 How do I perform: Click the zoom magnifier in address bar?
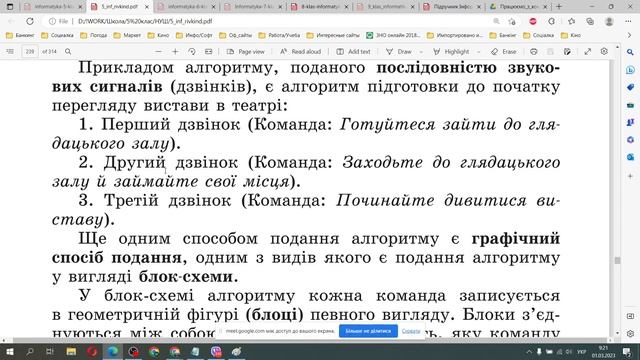496,21
